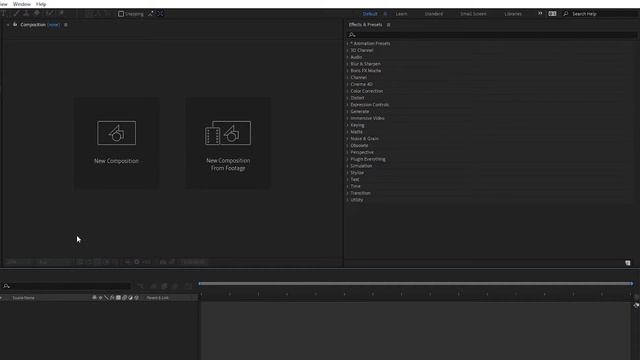Viewport: 640px width, 360px height.
Task: Expand the Distort category
Action: click(348, 98)
